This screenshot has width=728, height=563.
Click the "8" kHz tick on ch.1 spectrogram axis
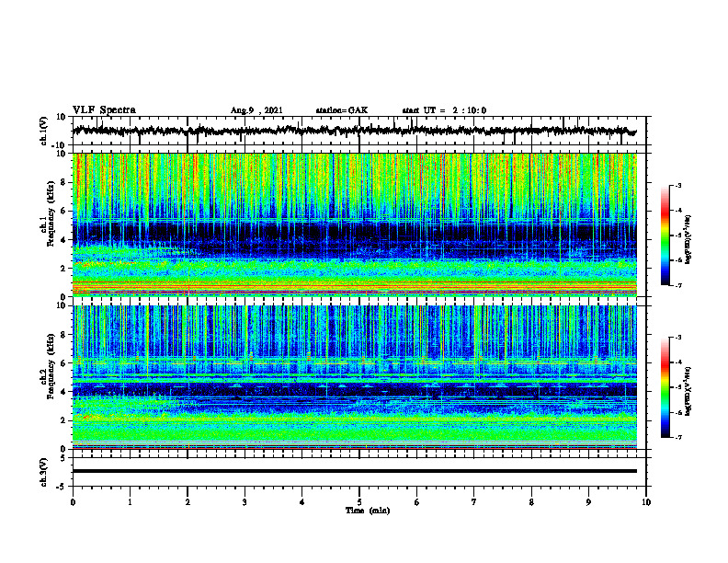point(63,182)
